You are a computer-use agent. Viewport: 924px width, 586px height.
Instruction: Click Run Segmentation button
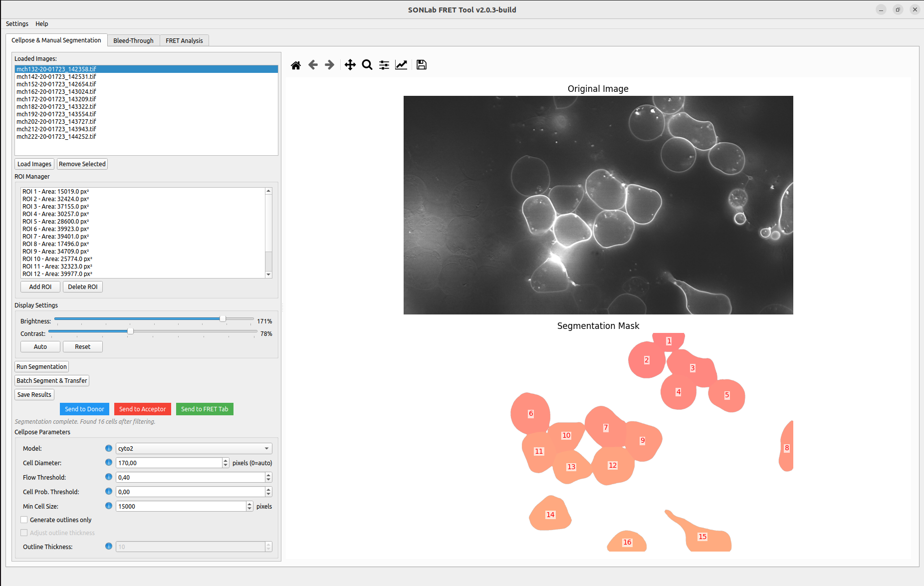click(x=41, y=366)
